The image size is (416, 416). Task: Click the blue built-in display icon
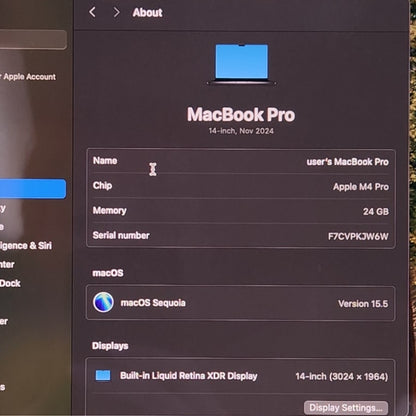click(x=103, y=375)
